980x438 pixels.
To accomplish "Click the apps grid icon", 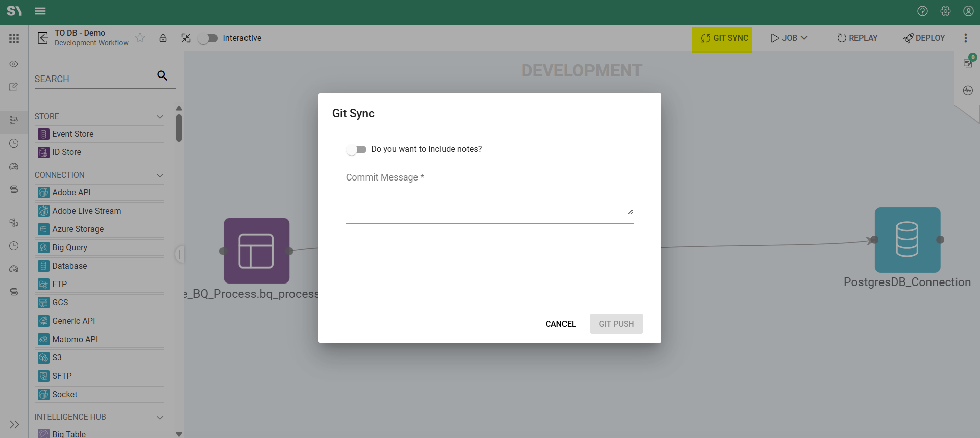I will (x=14, y=38).
